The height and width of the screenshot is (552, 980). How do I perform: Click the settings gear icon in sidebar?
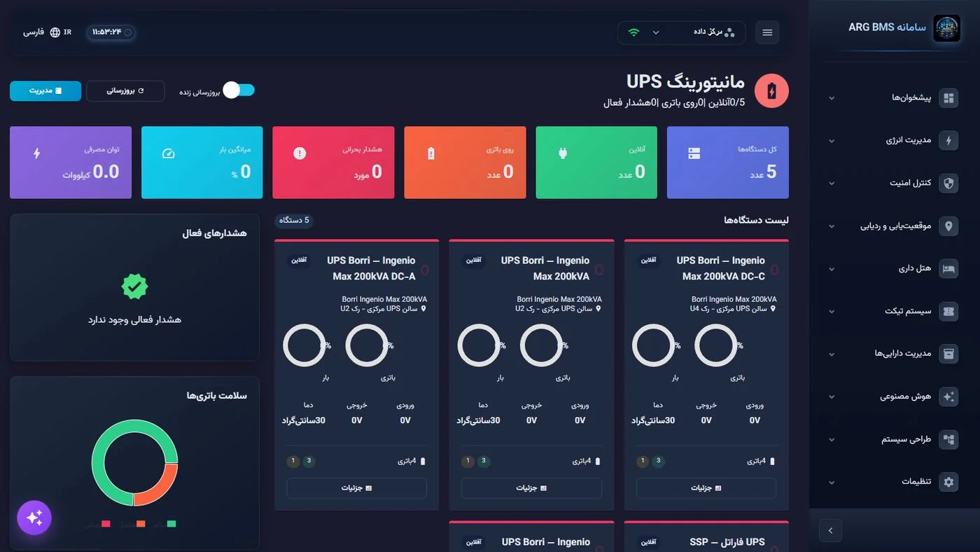click(948, 482)
